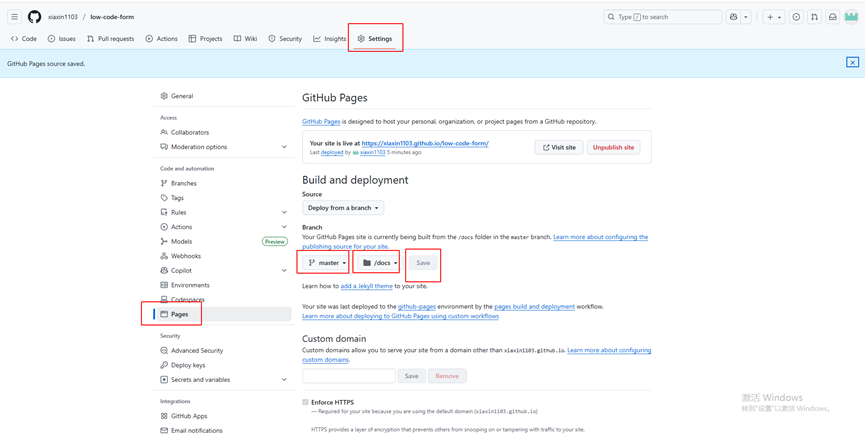865x435 pixels.
Task: Open the /docs folder dropdown
Action: (380, 263)
